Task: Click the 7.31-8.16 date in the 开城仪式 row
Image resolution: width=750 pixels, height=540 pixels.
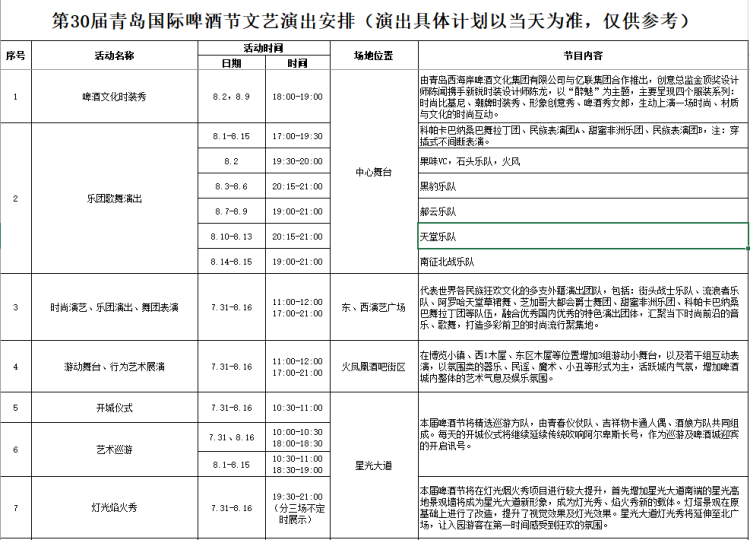Action: [x=232, y=408]
